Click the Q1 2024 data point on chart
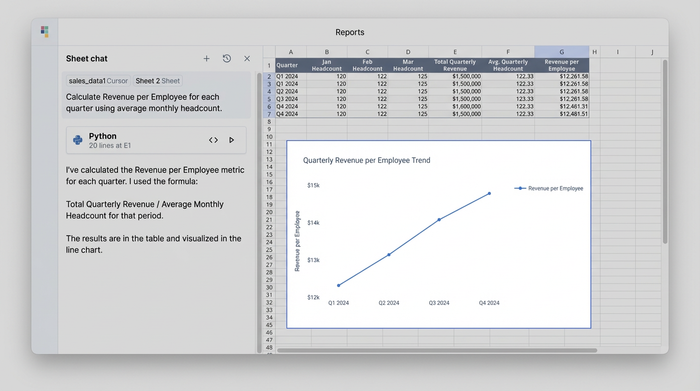This screenshot has width=700, height=391. [339, 285]
